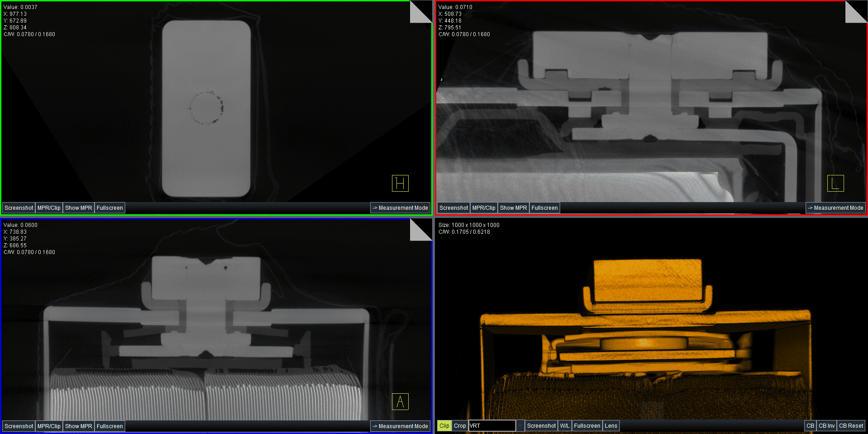Click the page-corner fold icon in red view
The image size is (868, 434).
tap(856, 11)
